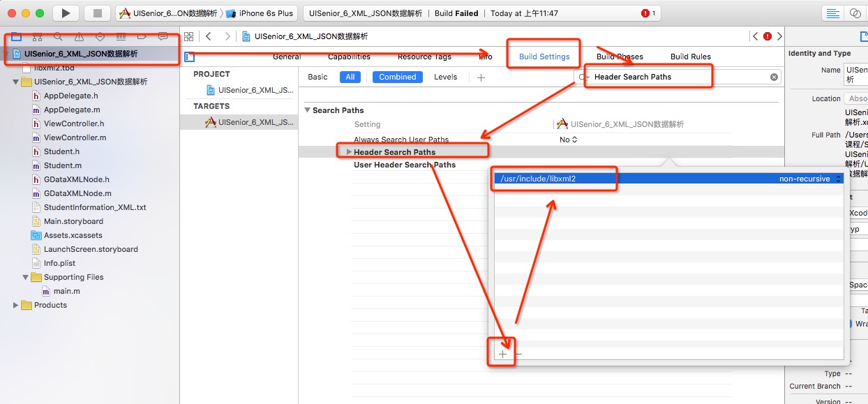Click the build error count badge in the toolbar
The height and width of the screenshot is (404, 868).
pyautogui.click(x=648, y=13)
